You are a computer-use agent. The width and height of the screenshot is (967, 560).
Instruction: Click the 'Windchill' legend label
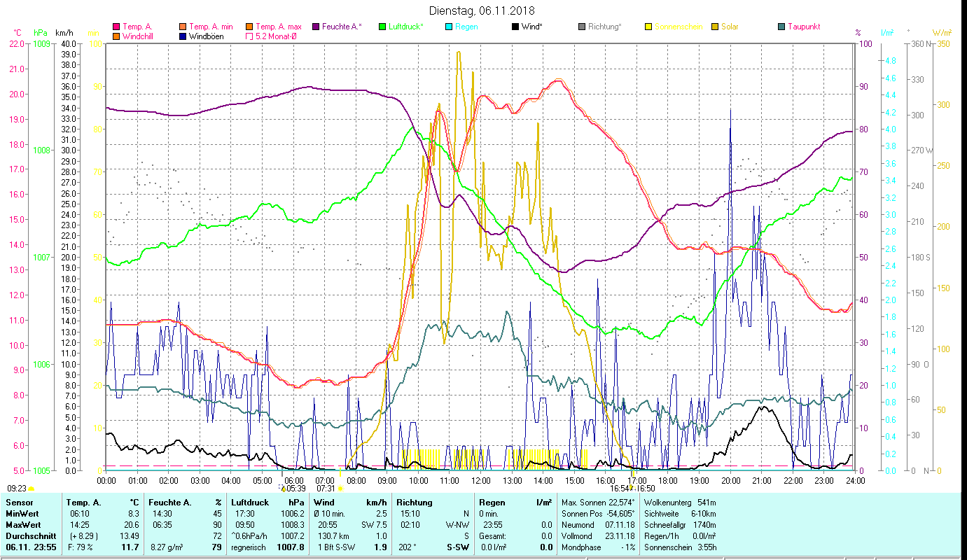click(x=138, y=36)
